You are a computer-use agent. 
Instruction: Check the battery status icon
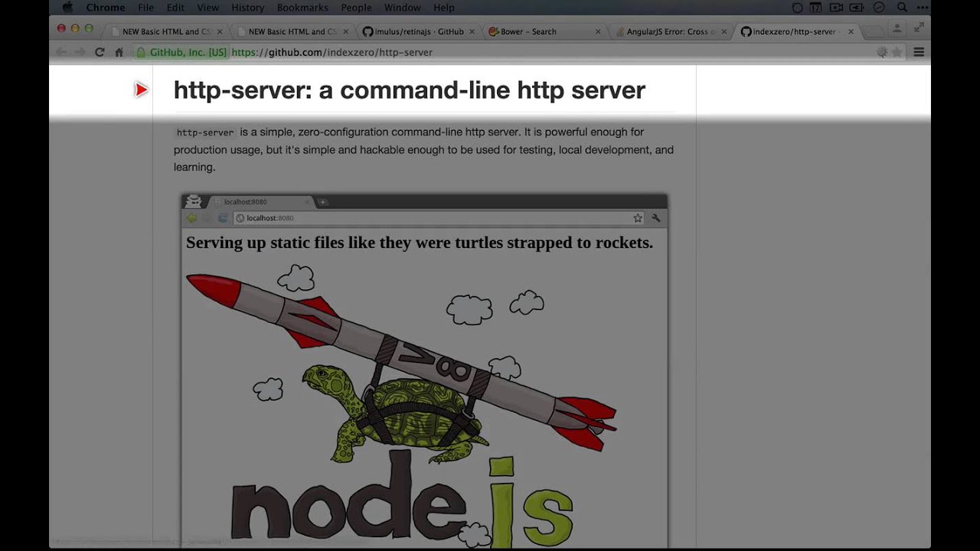[857, 8]
